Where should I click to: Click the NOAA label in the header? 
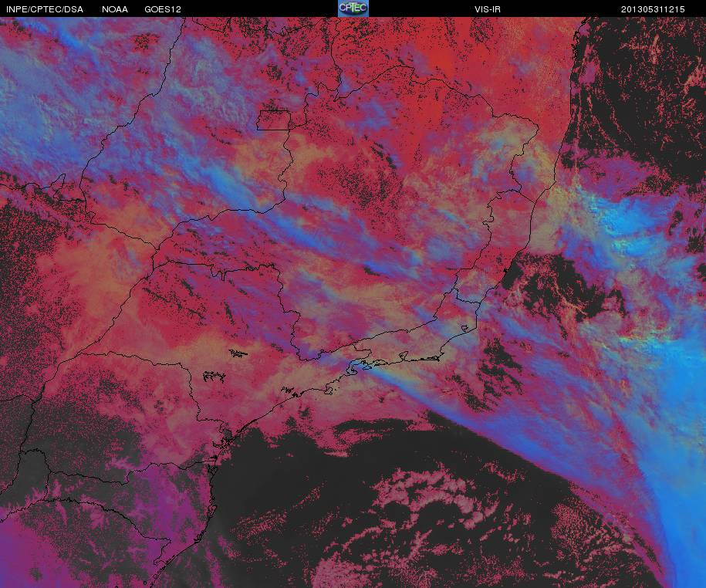click(x=115, y=9)
